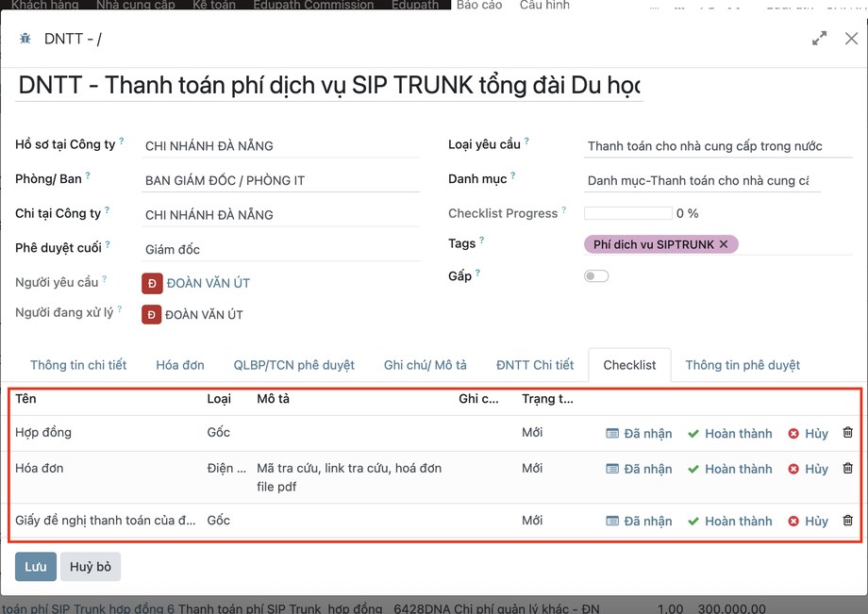Show help tooltip for Chi tại Công ty
Image resolution: width=868 pixels, height=614 pixels.
[x=107, y=209]
